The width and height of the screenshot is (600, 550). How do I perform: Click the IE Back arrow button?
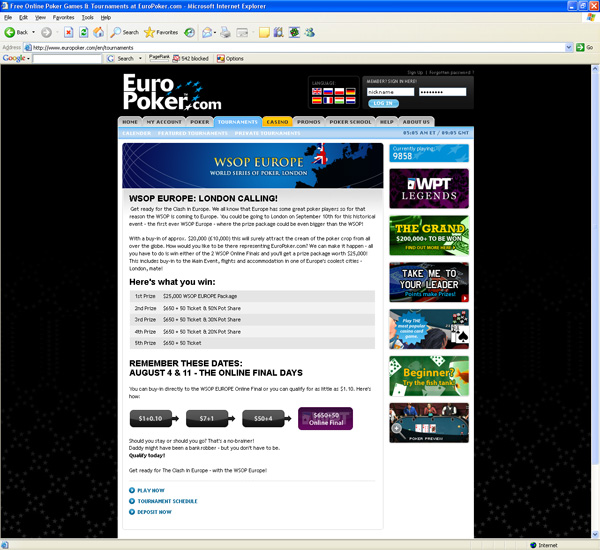click(x=15, y=33)
